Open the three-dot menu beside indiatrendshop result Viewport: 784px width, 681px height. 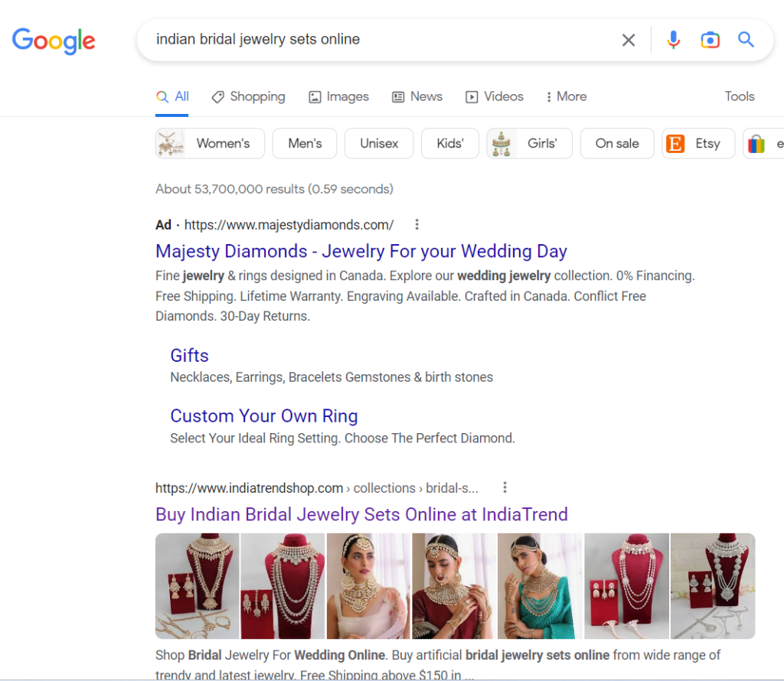click(x=505, y=487)
